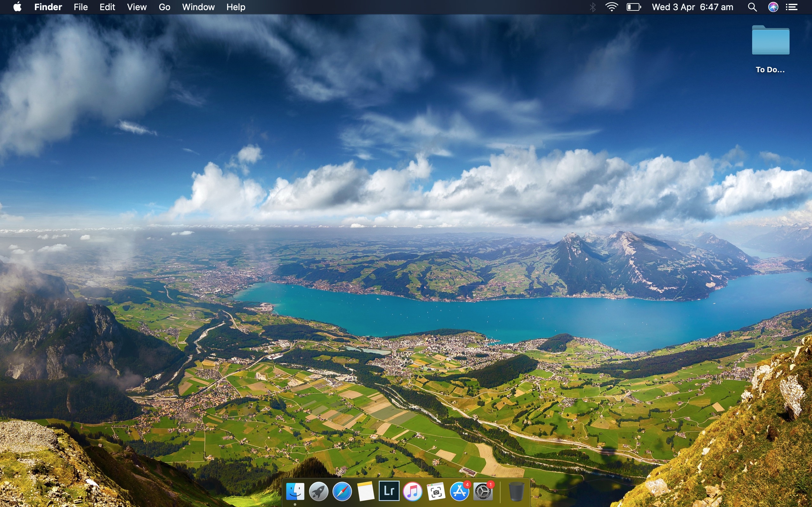Open Notification Center list icon
Screen dimensions: 812x507
pyautogui.click(x=792, y=7)
